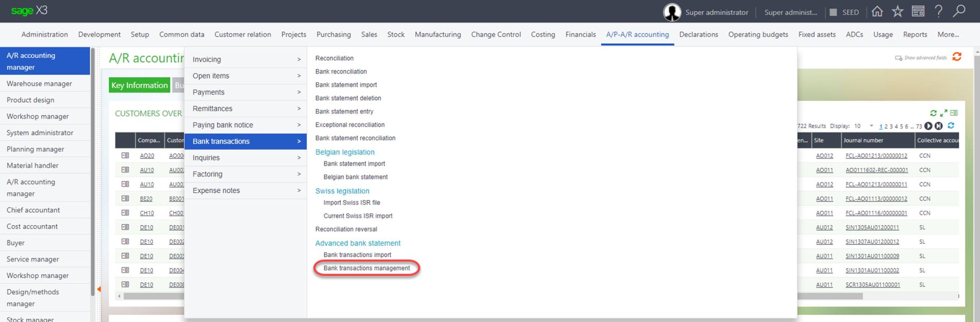Open journal number FCL-AO01213/00000012 link
The image size is (980, 322).
(x=876, y=156)
